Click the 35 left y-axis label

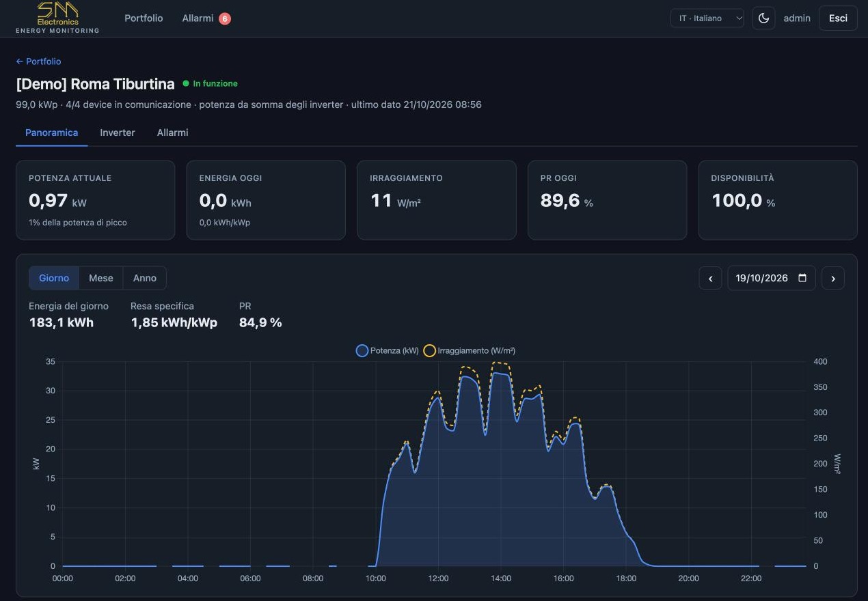point(51,361)
